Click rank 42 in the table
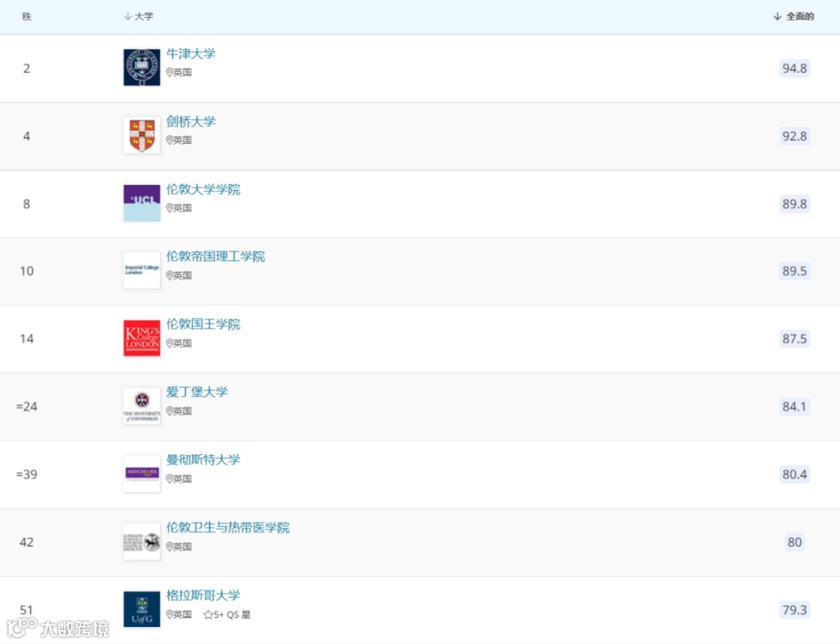The image size is (840, 644). pos(26,542)
